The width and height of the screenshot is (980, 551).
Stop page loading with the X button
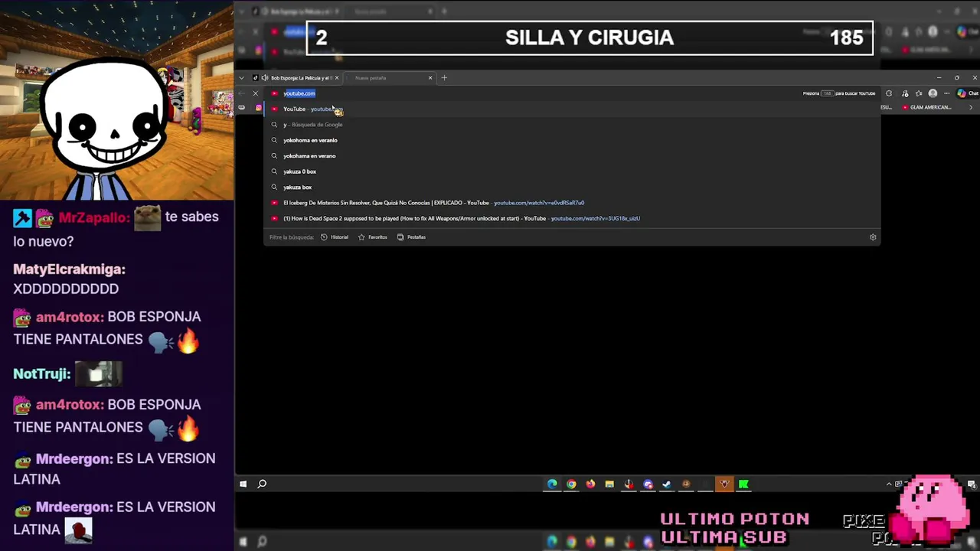pyautogui.click(x=256, y=93)
